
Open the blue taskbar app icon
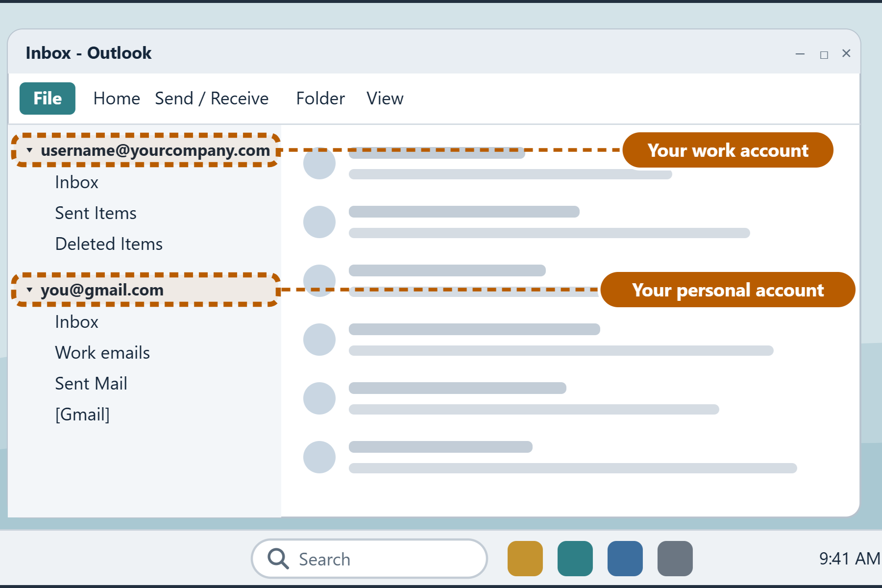click(x=625, y=559)
